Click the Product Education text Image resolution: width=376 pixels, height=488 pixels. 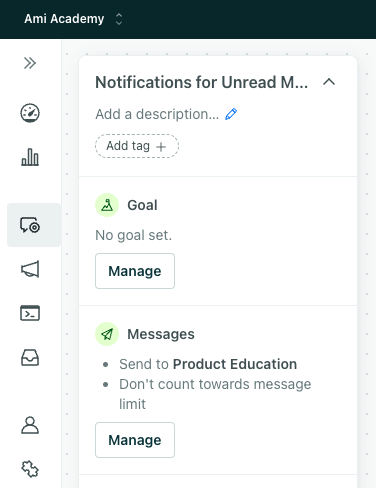point(235,364)
